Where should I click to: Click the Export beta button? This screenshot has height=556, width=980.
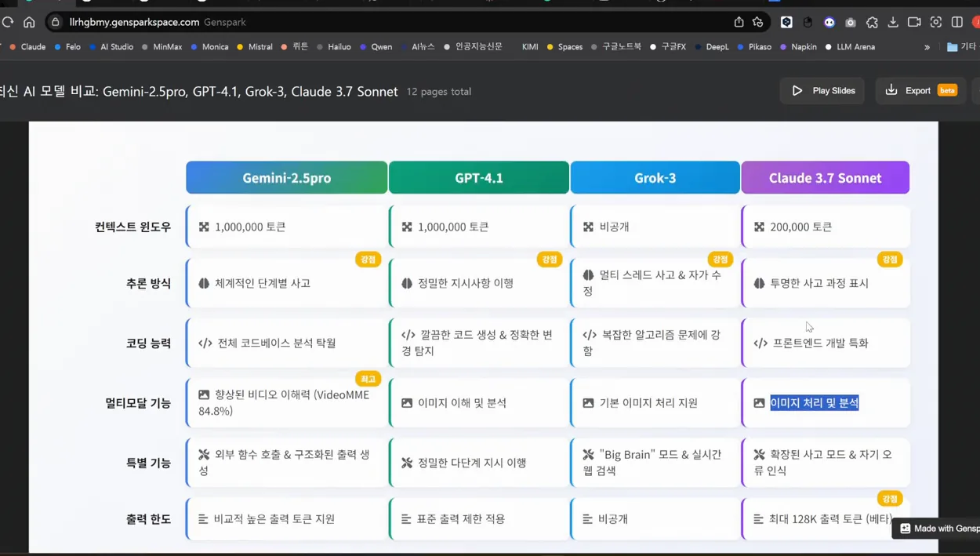[920, 91]
